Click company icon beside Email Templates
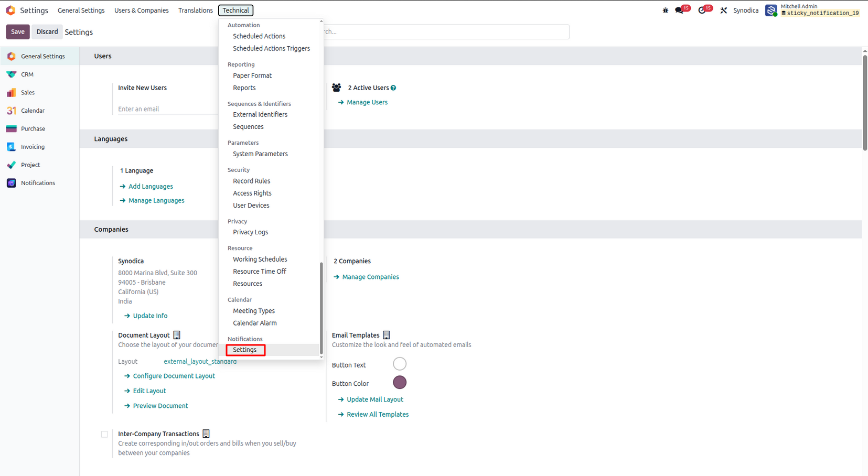 [387, 335]
